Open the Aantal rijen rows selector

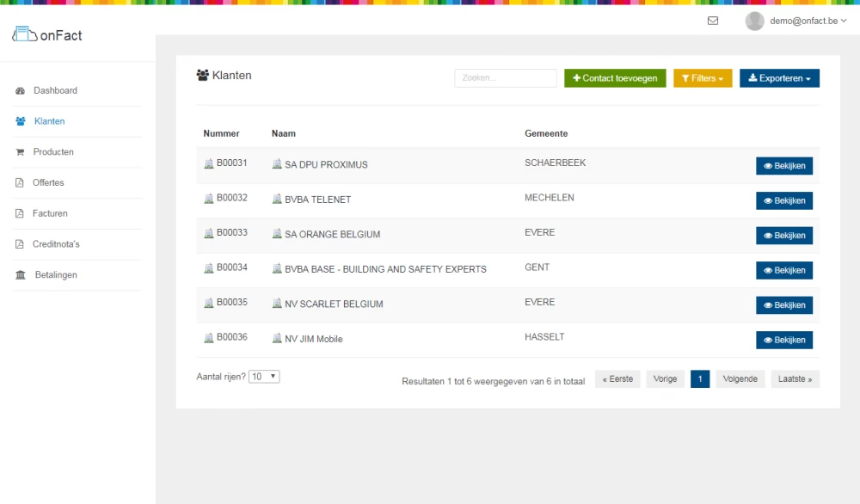(x=264, y=377)
